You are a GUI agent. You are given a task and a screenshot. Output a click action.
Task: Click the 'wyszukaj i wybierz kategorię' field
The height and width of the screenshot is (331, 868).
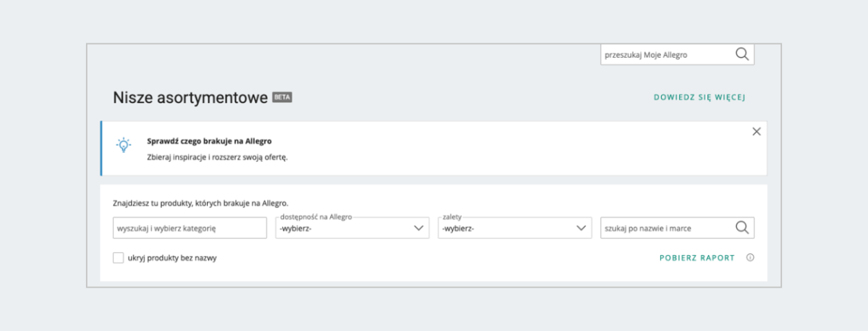click(x=190, y=228)
